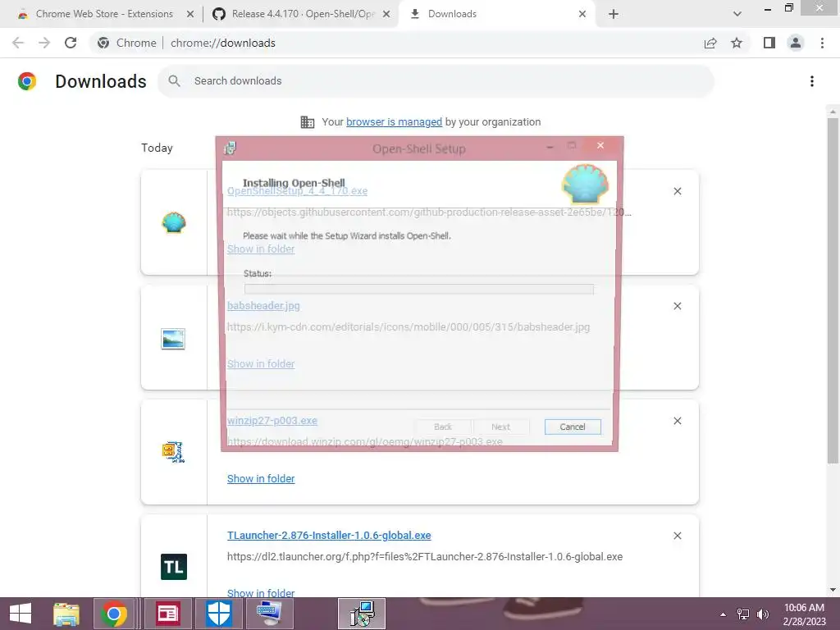Open the blue shield security app on taskbar

[219, 614]
